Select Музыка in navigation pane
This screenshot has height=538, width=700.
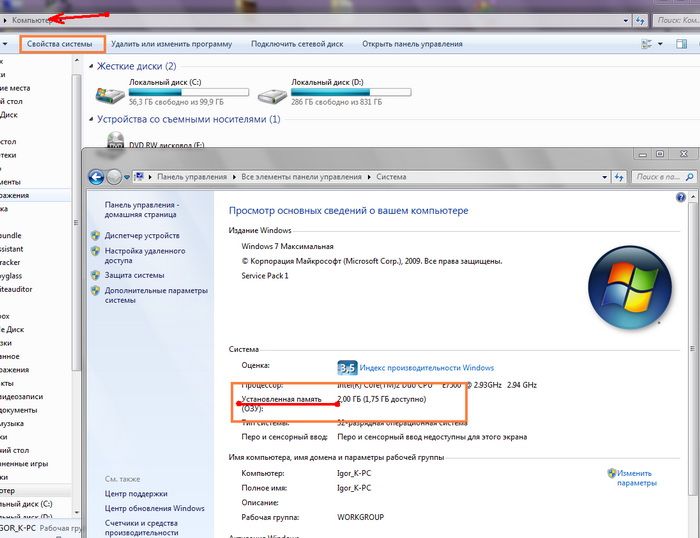12,424
